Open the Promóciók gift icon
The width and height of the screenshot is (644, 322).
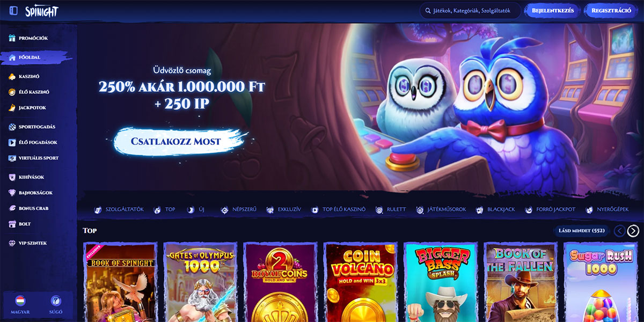click(x=12, y=38)
